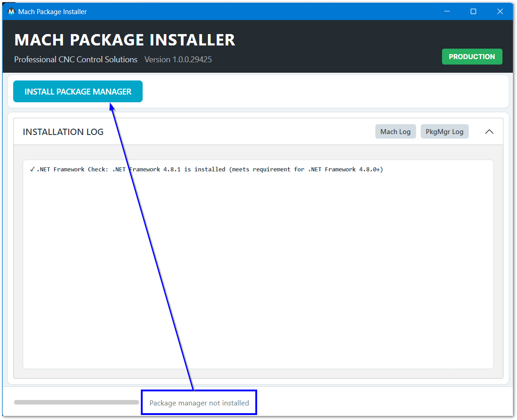Click the MACH PACKAGE INSTALLER heading

point(124,40)
